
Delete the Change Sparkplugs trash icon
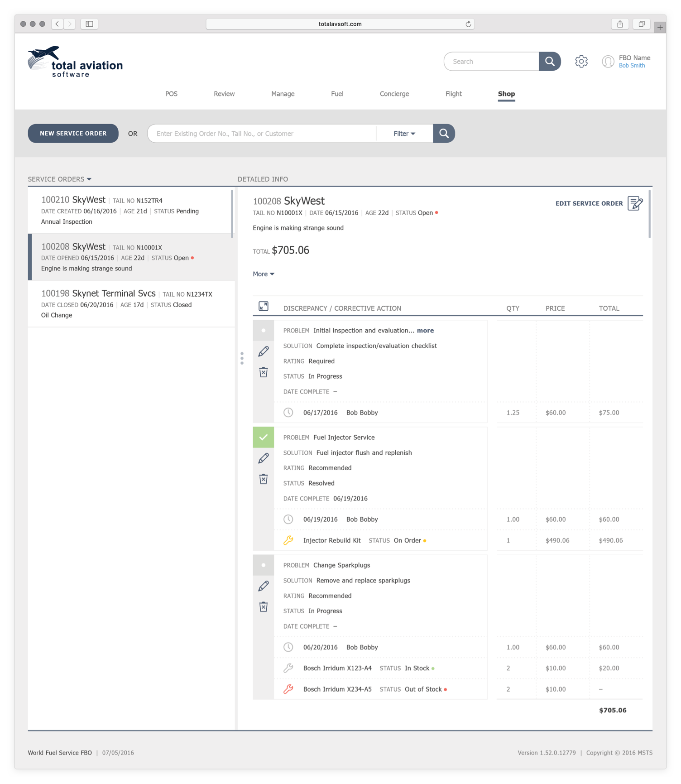pyautogui.click(x=264, y=607)
